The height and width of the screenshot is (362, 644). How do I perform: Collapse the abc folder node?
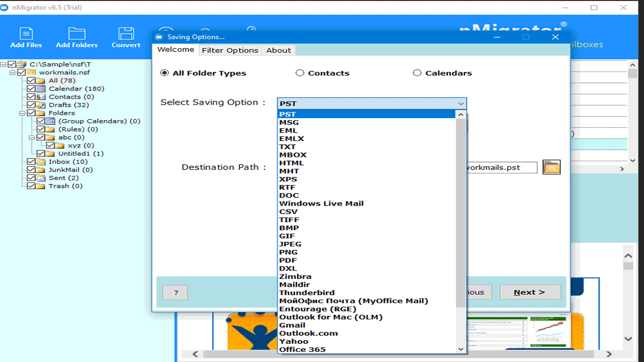point(32,137)
